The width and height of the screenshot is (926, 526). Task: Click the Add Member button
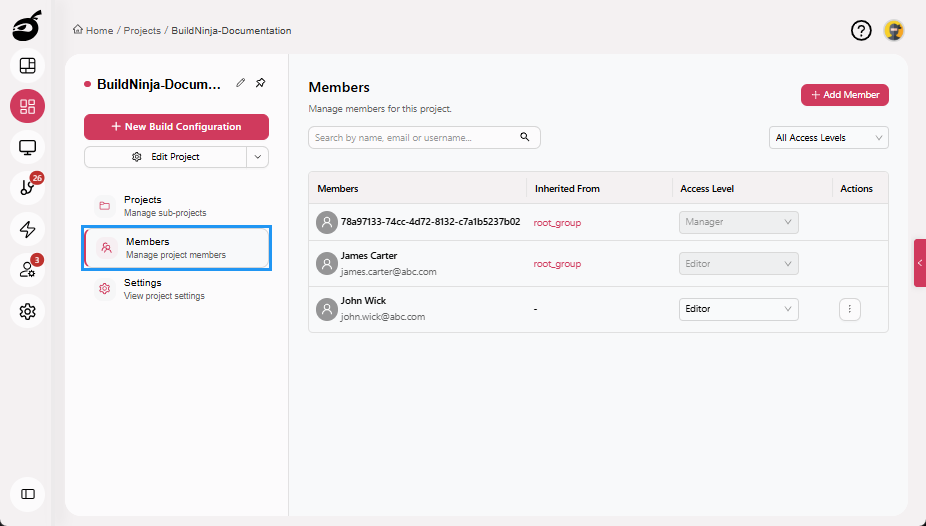click(x=845, y=95)
